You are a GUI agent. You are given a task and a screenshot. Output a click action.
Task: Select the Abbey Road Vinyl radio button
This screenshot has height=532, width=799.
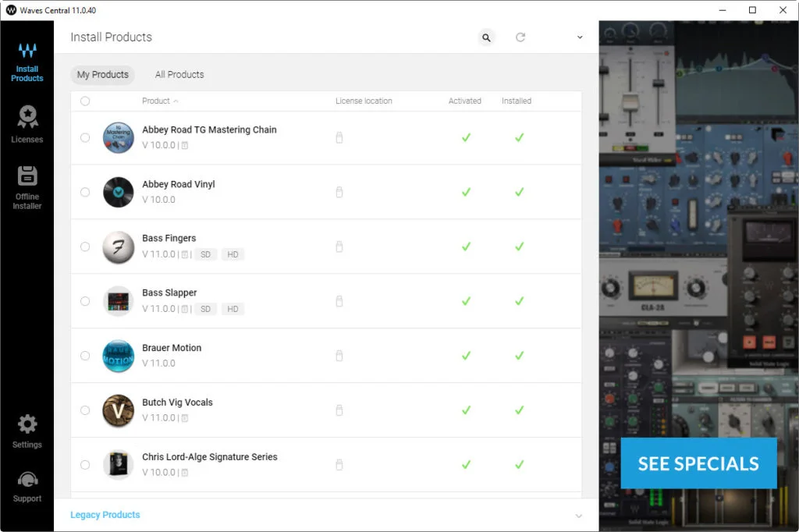(85, 192)
